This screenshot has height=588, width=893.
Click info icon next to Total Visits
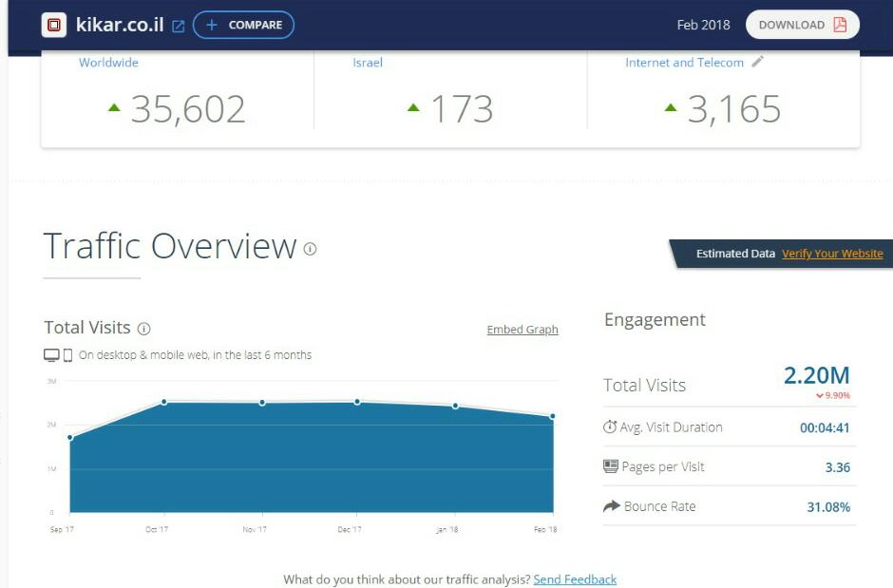point(143,329)
